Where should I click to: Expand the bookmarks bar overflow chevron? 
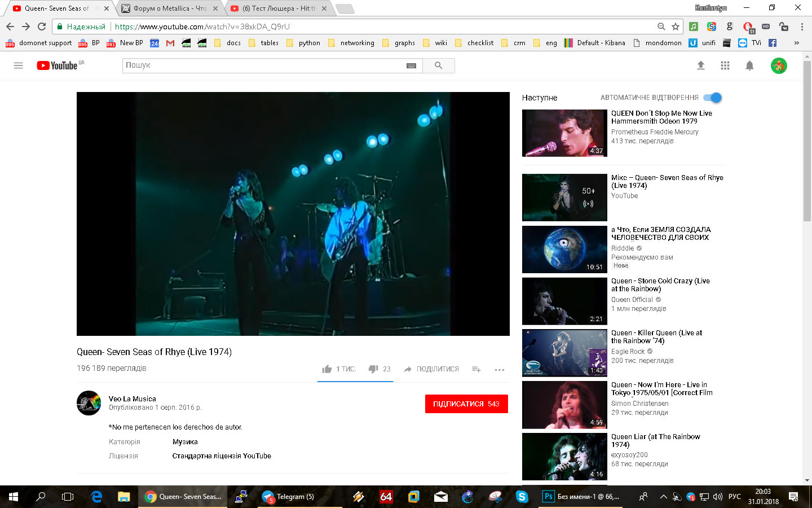pyautogui.click(x=796, y=43)
